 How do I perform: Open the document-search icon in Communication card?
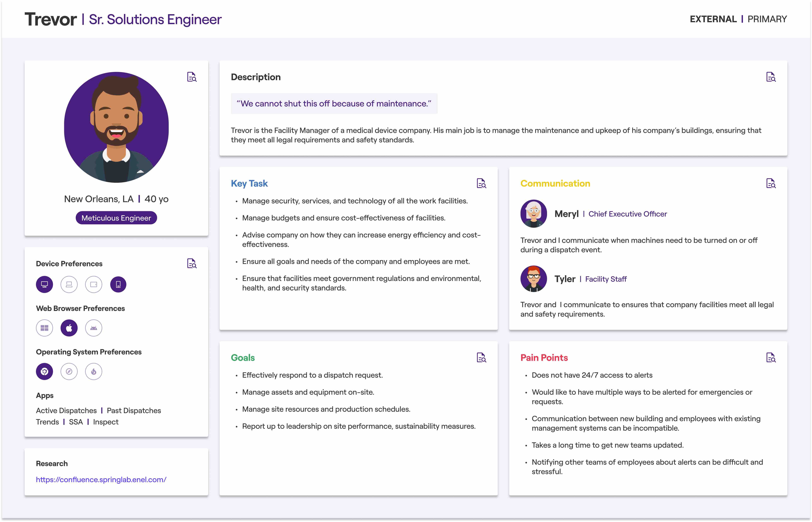click(x=771, y=183)
